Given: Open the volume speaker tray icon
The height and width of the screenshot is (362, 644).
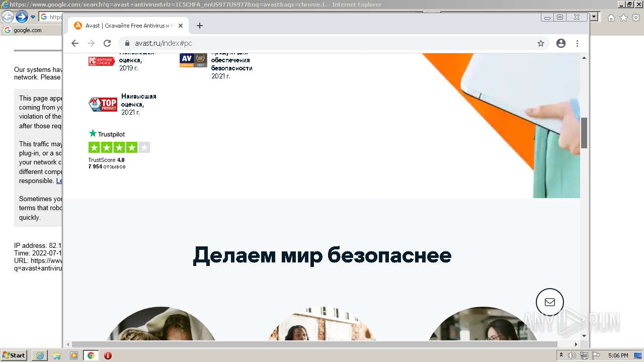Looking at the screenshot, I should click(x=572, y=355).
